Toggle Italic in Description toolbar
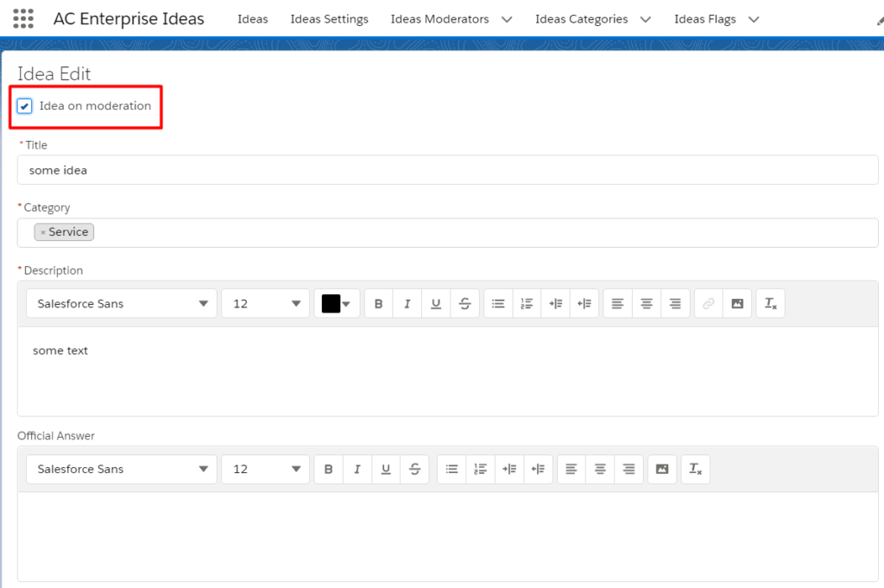The width and height of the screenshot is (884, 588). click(407, 303)
